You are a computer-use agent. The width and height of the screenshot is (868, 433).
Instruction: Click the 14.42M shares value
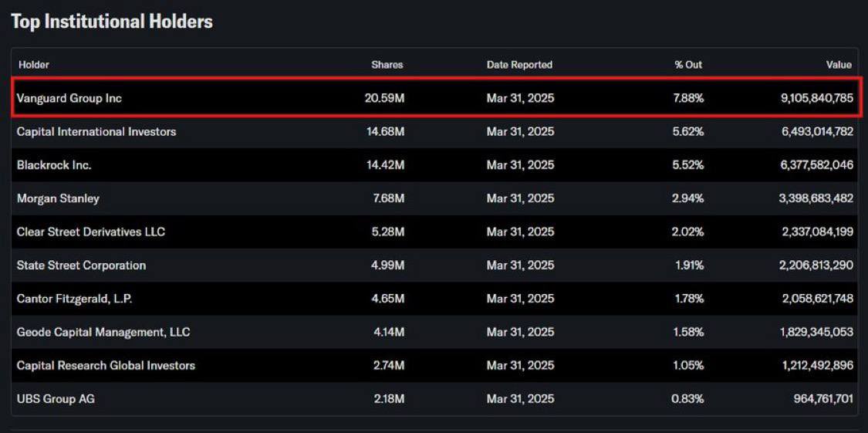[385, 165]
